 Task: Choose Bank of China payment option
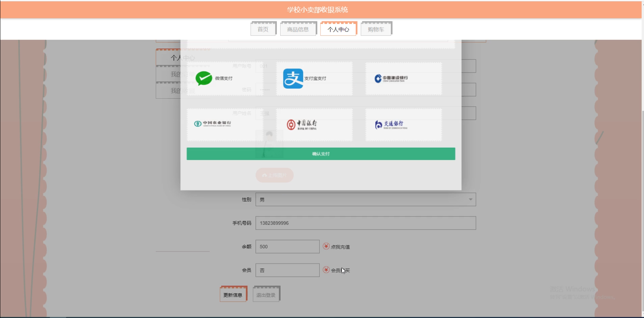coord(314,125)
